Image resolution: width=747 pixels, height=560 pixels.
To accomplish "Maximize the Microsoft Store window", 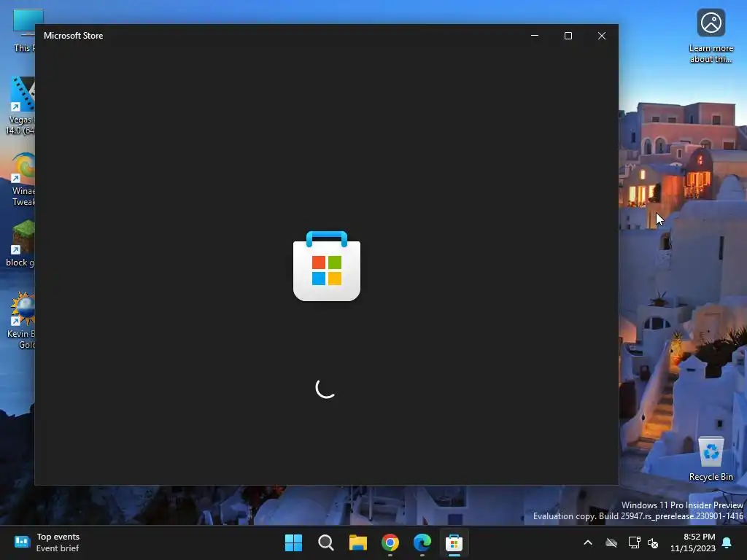I will tap(568, 36).
